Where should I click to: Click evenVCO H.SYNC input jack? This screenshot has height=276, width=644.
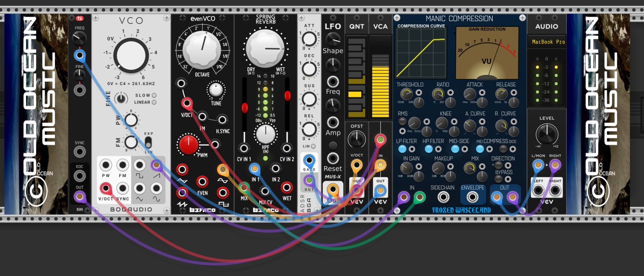[223, 120]
